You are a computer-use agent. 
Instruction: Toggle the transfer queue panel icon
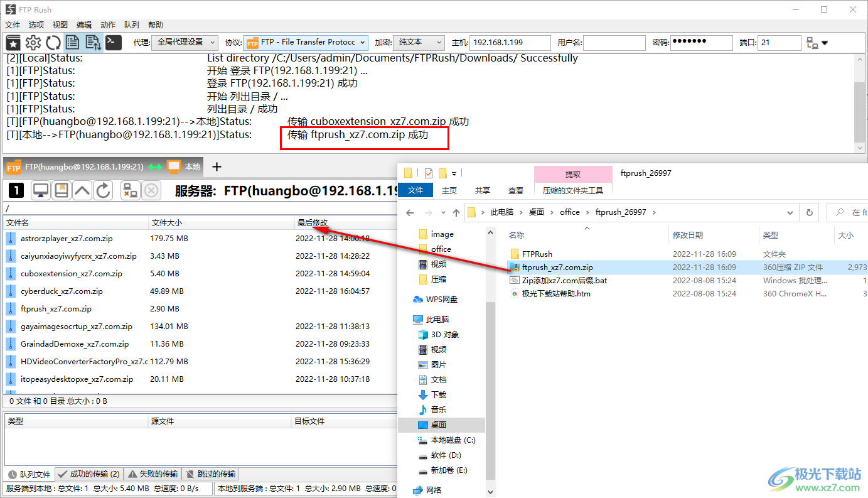(x=93, y=43)
